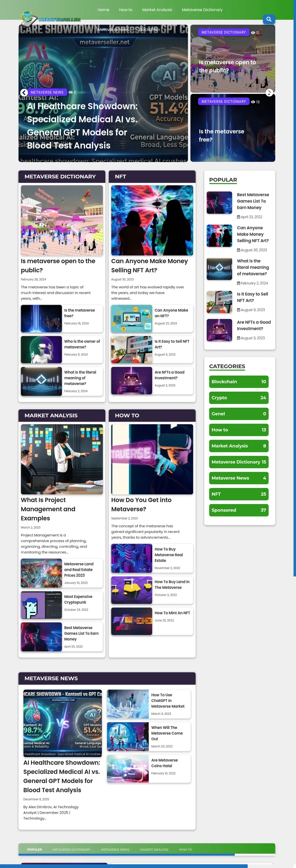The image size is (296, 868).
Task: Open 'Who is the owner of metaverse?' link
Action: click(x=82, y=344)
